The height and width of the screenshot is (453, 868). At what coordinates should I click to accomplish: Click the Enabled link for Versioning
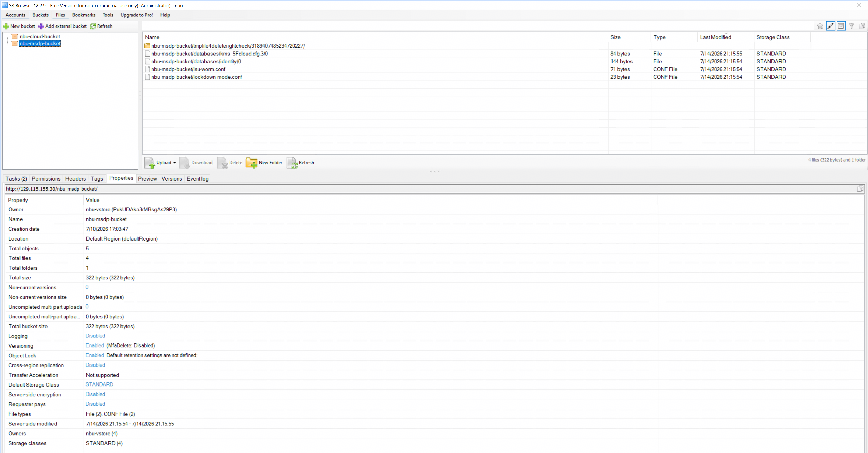(x=95, y=345)
